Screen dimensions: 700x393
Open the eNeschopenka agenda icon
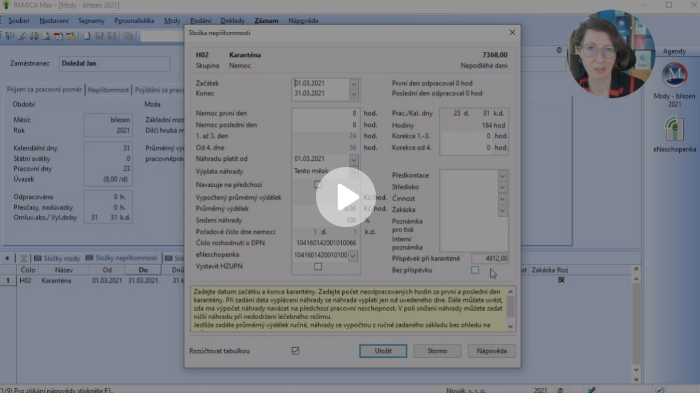click(x=674, y=134)
